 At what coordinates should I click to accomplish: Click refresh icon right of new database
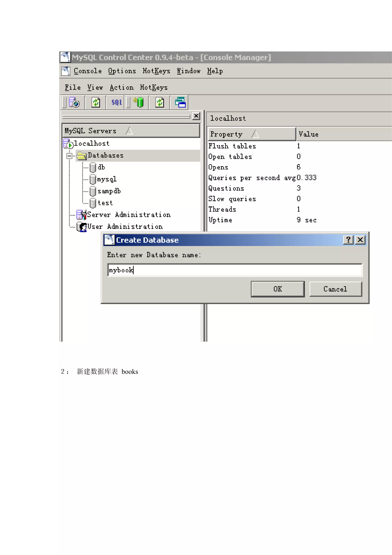point(159,102)
